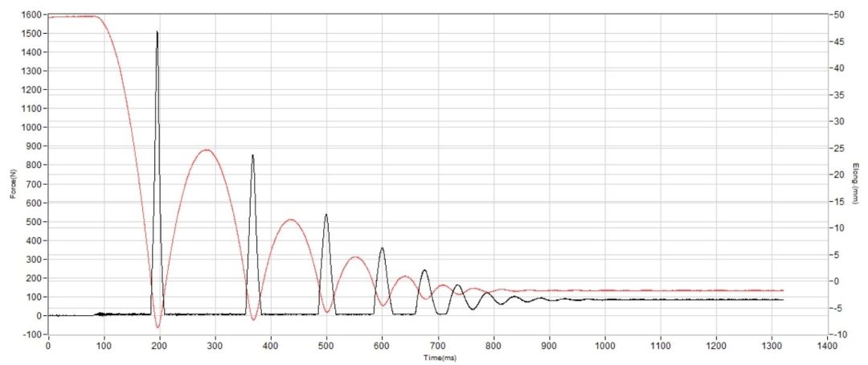Click the 200 tick on the time axis
The image size is (868, 365).
(x=159, y=345)
